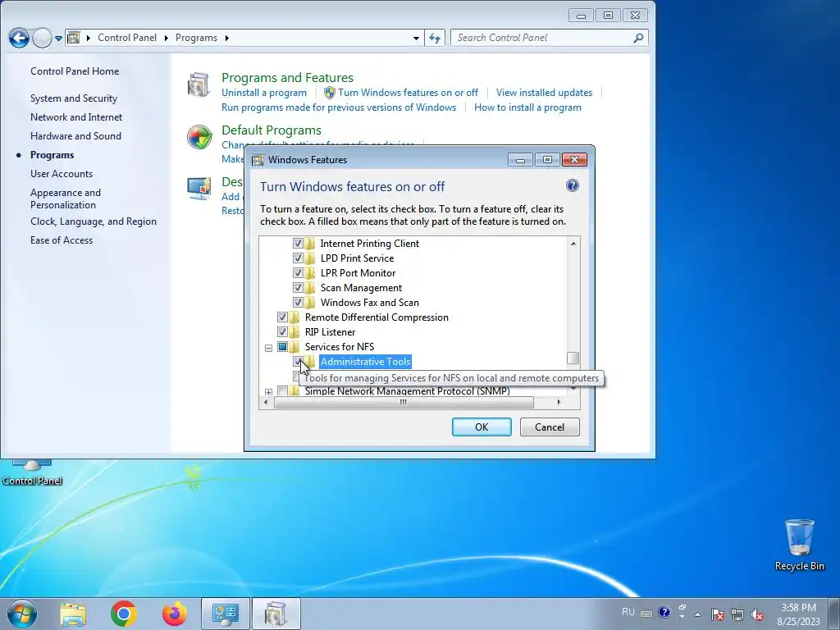Click the arrow after Programs breadcrumb
This screenshot has height=630, width=840.
(x=227, y=38)
